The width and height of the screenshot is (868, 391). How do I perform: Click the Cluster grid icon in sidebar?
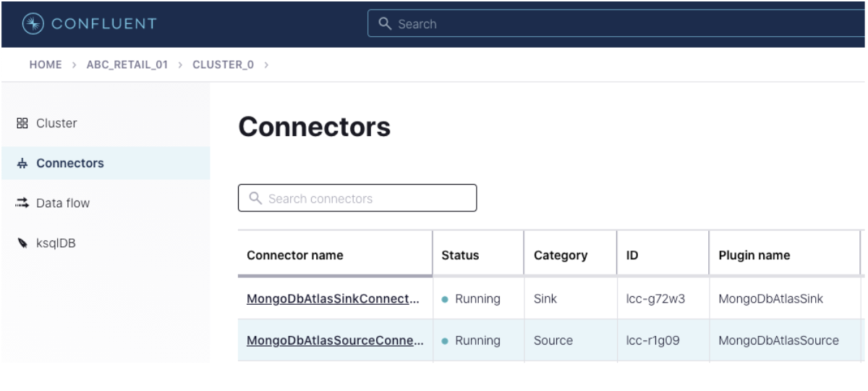coord(22,123)
